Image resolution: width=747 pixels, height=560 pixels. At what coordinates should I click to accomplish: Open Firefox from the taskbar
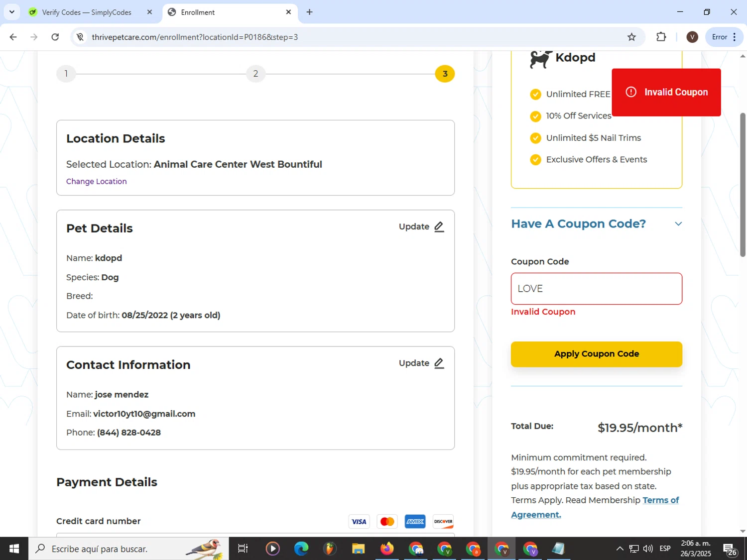(x=387, y=549)
